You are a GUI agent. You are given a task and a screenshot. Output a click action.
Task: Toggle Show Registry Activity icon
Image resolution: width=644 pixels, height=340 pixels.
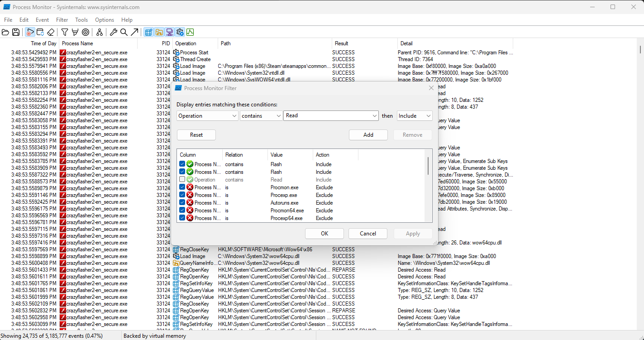click(x=148, y=32)
